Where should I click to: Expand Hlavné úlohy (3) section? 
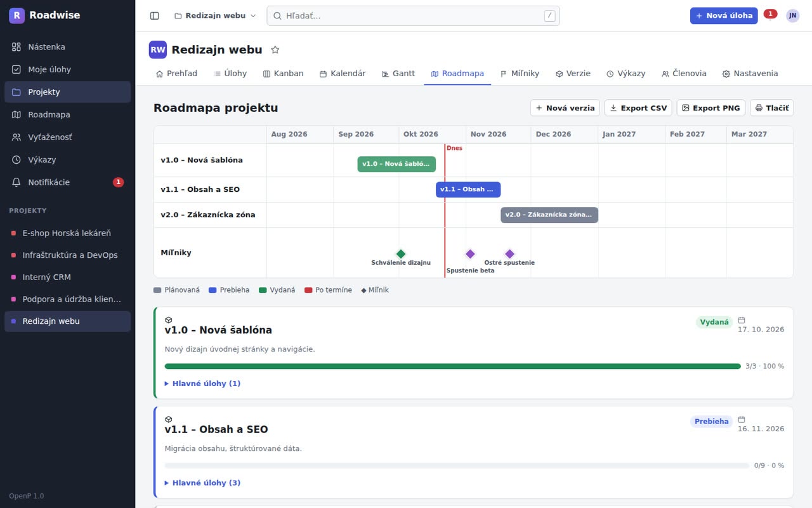(x=202, y=483)
